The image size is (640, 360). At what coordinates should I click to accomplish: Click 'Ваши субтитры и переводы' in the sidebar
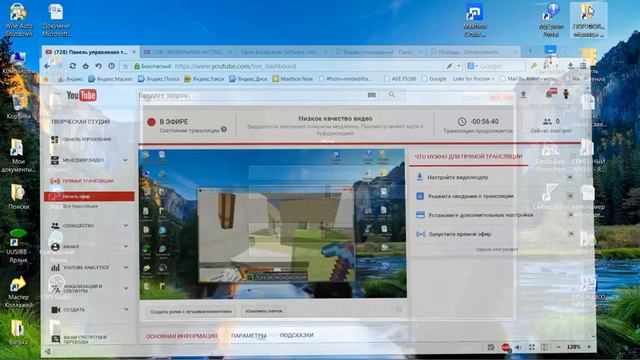pyautogui.click(x=80, y=339)
